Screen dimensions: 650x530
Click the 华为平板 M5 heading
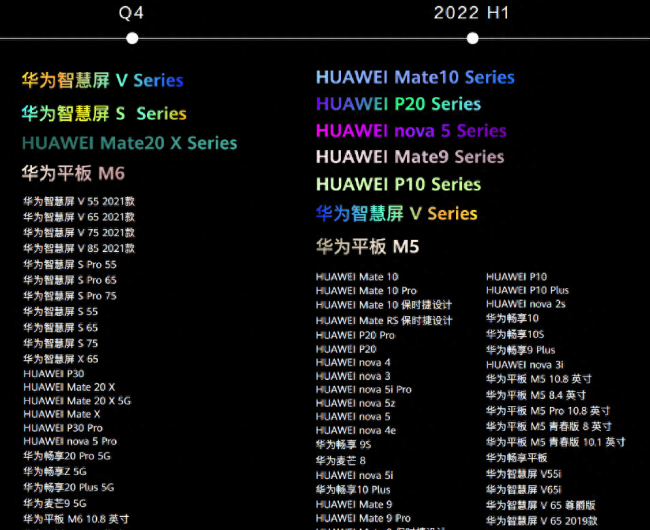tap(367, 247)
